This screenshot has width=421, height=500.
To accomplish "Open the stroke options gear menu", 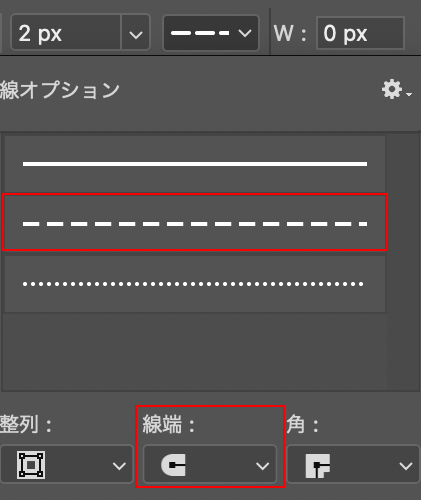I will pos(396,90).
